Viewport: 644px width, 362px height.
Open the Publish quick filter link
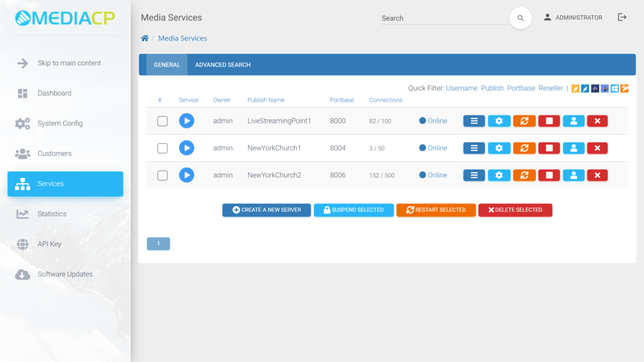click(x=492, y=88)
